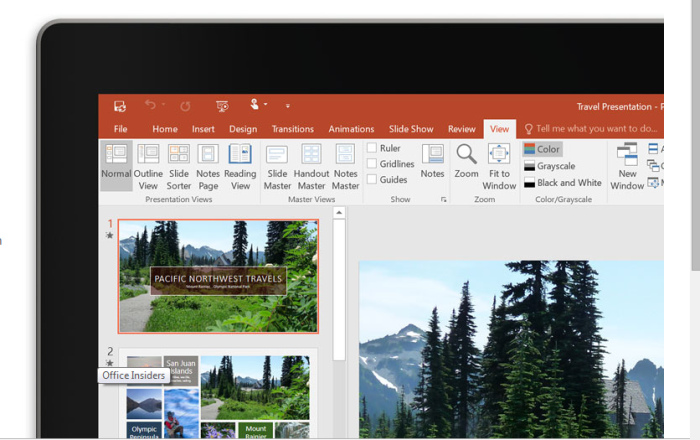Click the Redo icon in title bar

point(185,106)
